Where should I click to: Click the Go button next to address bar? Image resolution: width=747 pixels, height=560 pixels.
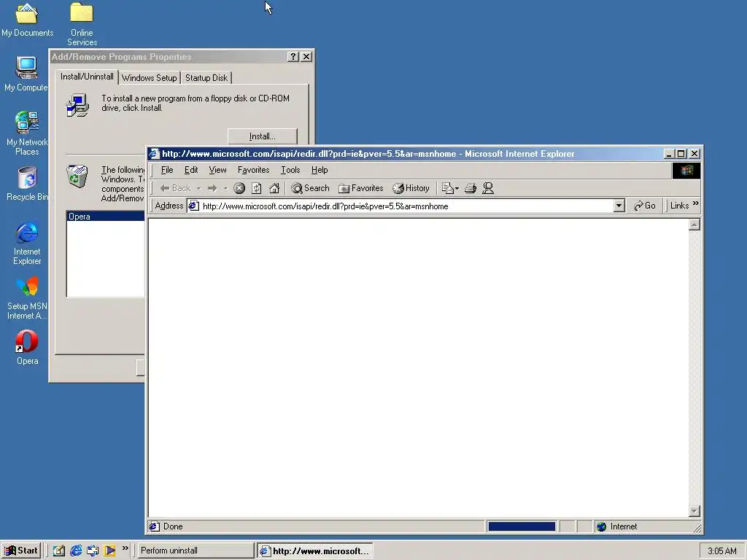(x=645, y=206)
